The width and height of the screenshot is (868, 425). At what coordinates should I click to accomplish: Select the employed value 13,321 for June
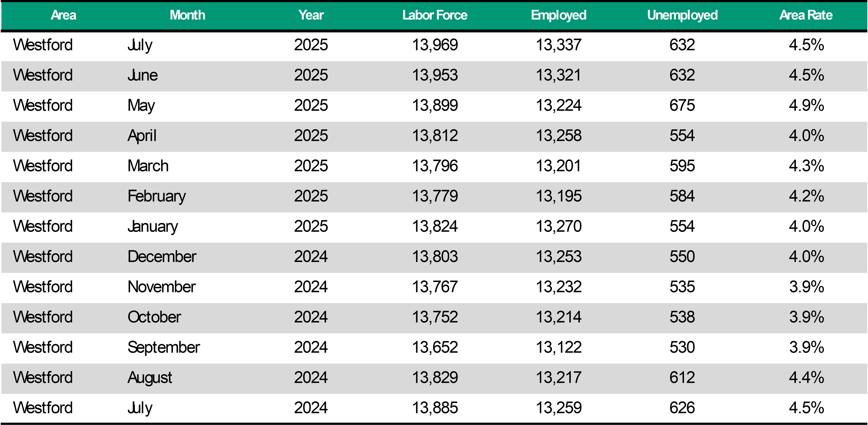tap(559, 75)
